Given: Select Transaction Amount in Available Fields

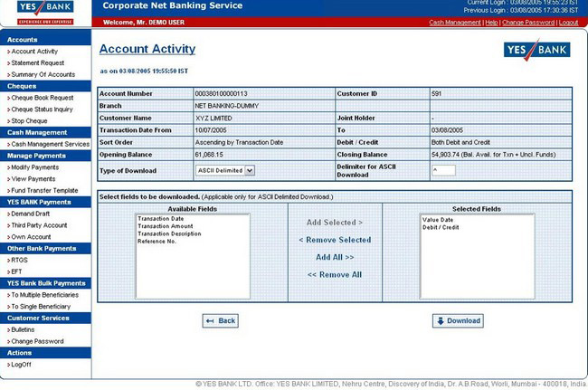Looking at the screenshot, I should (x=166, y=226).
